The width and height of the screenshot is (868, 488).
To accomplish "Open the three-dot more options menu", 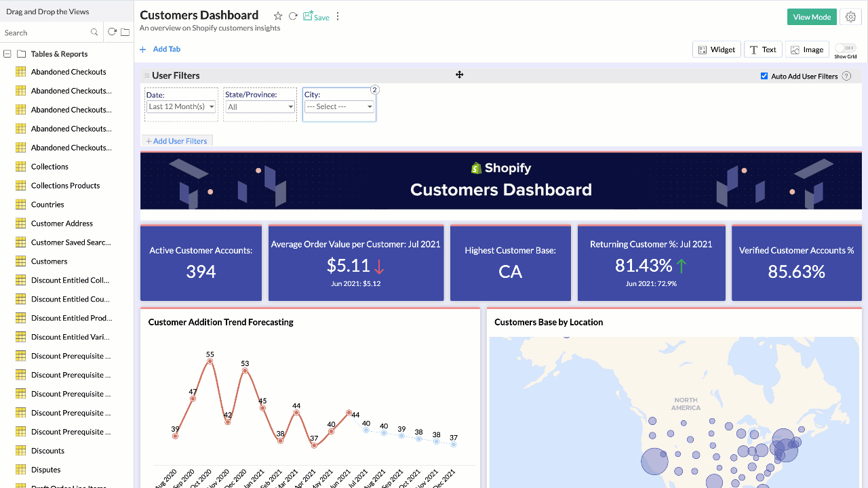I will click(338, 16).
